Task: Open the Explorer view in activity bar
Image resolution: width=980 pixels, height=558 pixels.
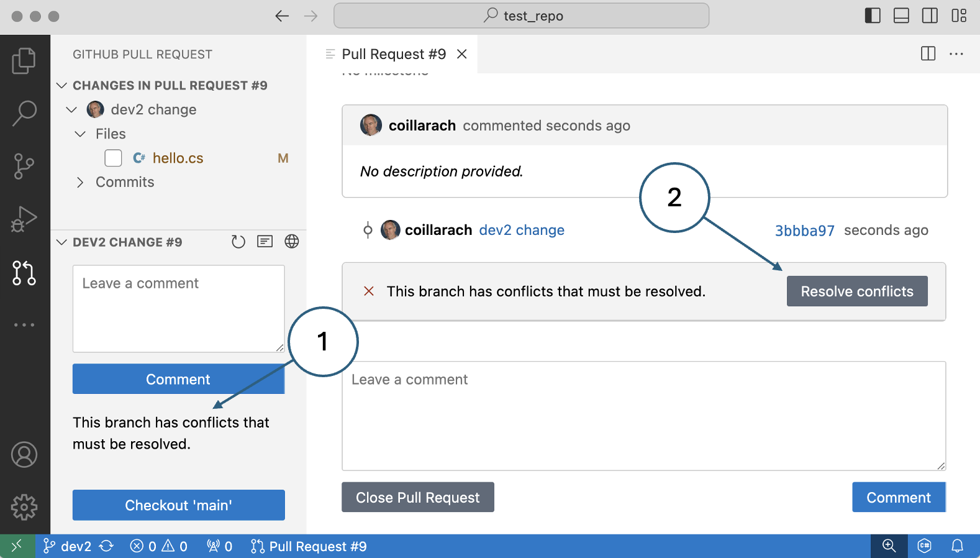Action: point(24,61)
